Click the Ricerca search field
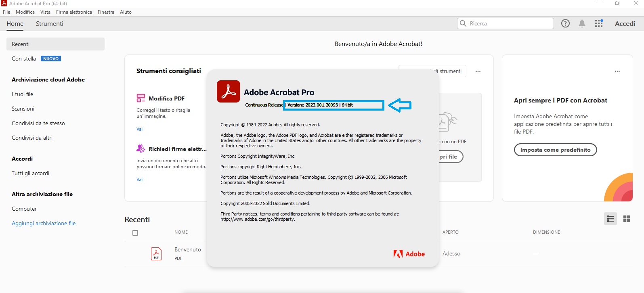The height and width of the screenshot is (293, 644). [505, 23]
